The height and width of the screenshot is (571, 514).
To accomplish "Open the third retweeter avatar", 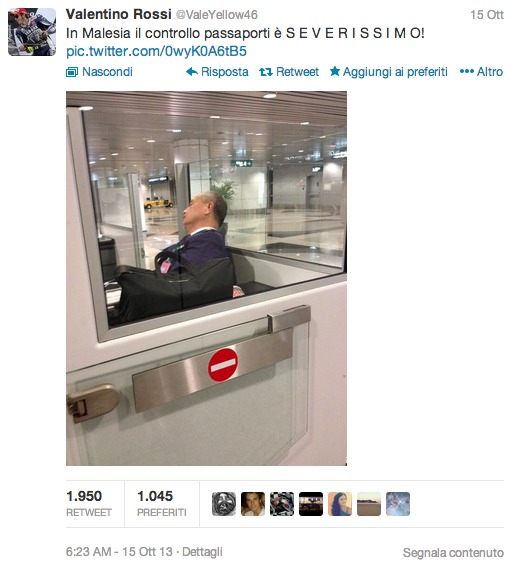I will pyautogui.click(x=282, y=504).
